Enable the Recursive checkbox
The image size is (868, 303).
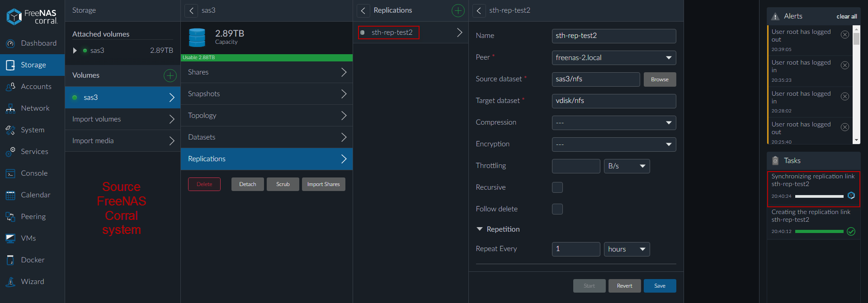pos(557,187)
